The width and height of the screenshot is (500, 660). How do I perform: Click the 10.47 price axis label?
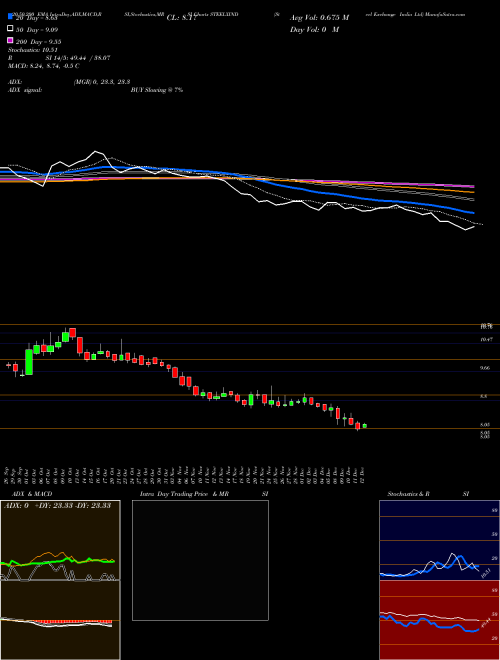tap(486, 339)
